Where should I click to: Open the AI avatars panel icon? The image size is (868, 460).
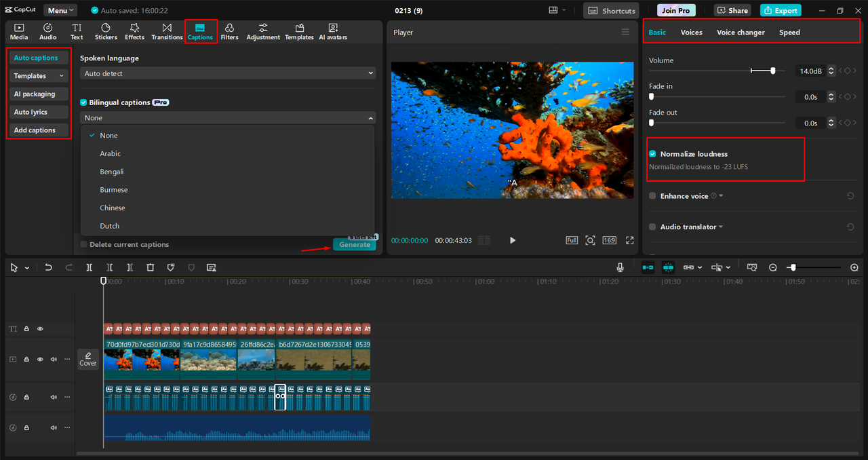(333, 31)
